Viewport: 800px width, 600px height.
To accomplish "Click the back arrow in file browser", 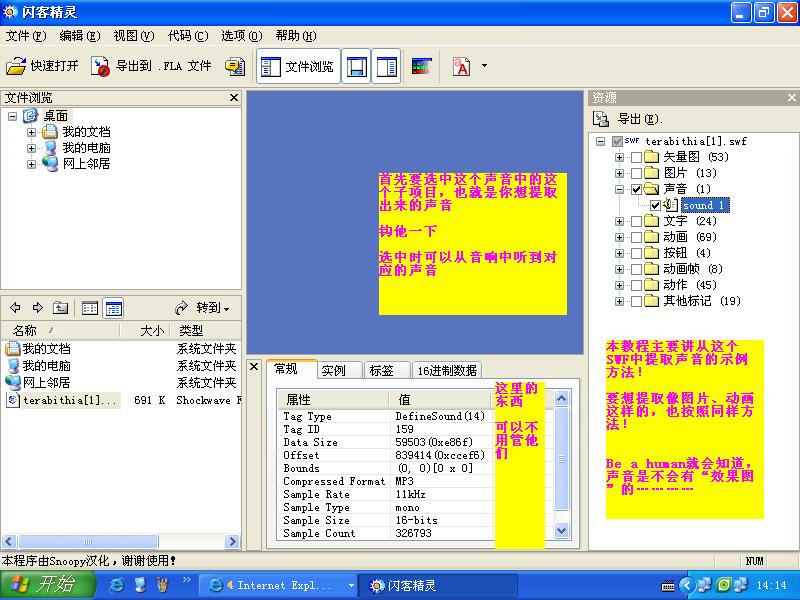I will (15, 308).
